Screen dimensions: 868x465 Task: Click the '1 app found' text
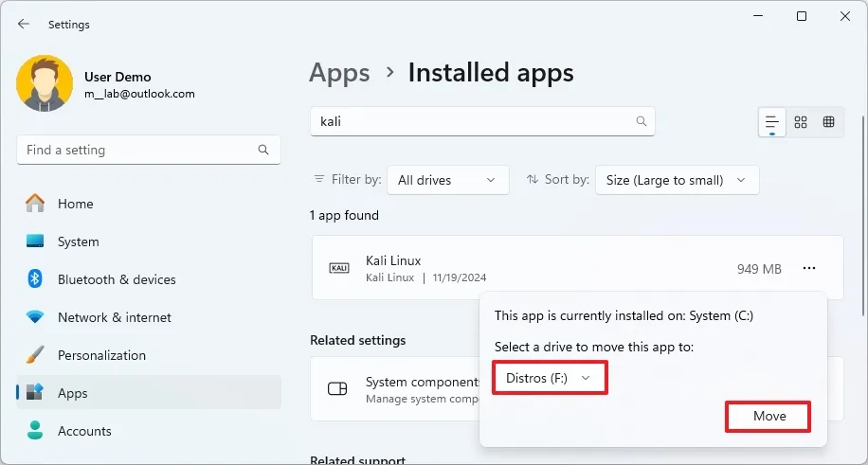coord(344,215)
